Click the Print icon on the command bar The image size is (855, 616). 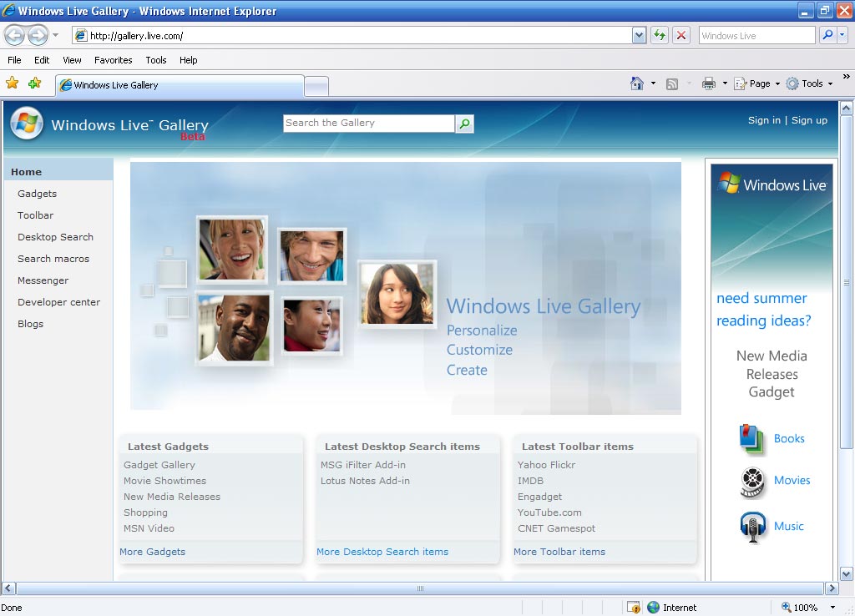pos(709,83)
